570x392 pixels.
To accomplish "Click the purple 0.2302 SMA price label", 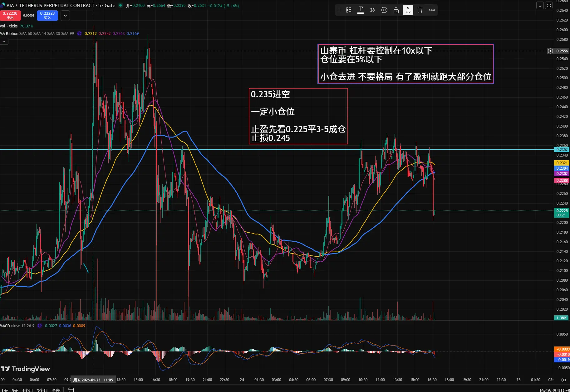I will tap(562, 174).
